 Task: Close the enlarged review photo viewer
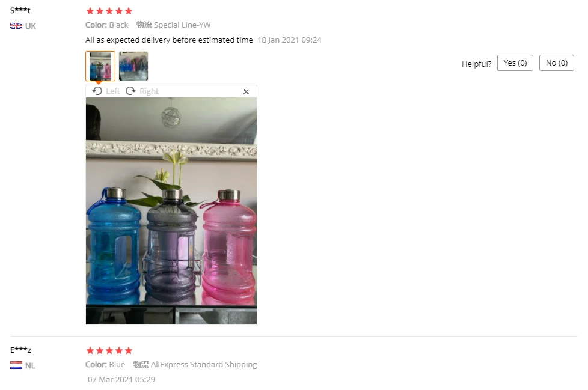246,91
